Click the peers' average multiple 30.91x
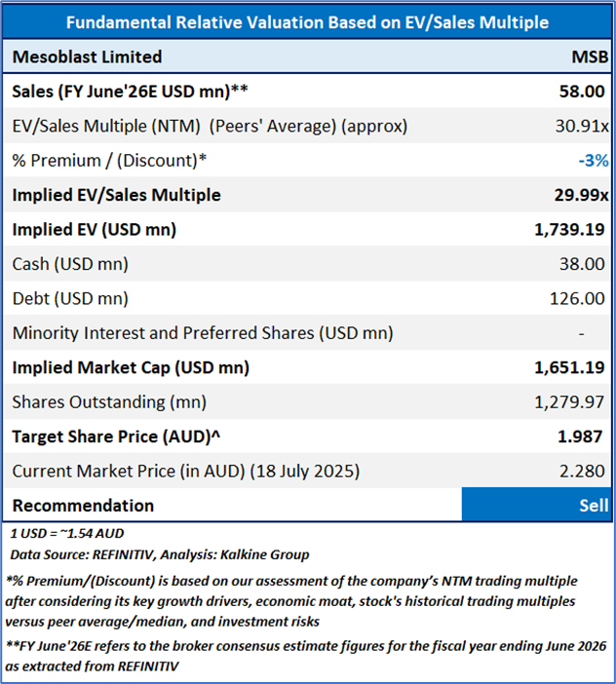 coord(583,126)
